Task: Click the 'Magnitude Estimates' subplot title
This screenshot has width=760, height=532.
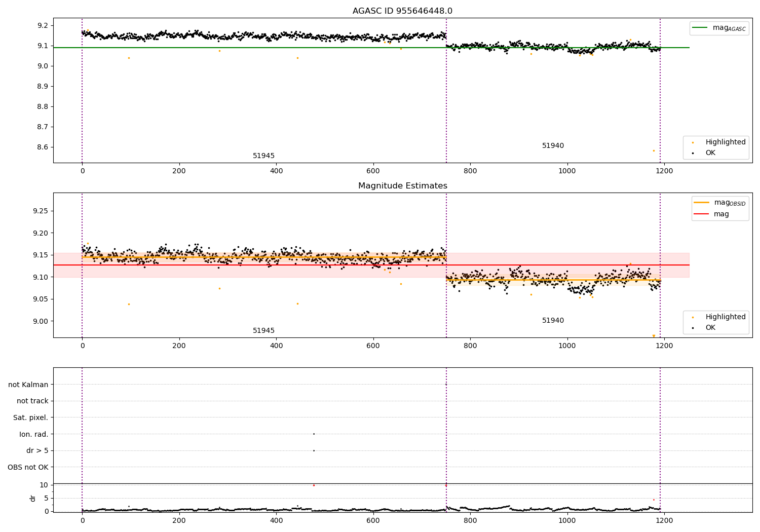Action: 402,186
